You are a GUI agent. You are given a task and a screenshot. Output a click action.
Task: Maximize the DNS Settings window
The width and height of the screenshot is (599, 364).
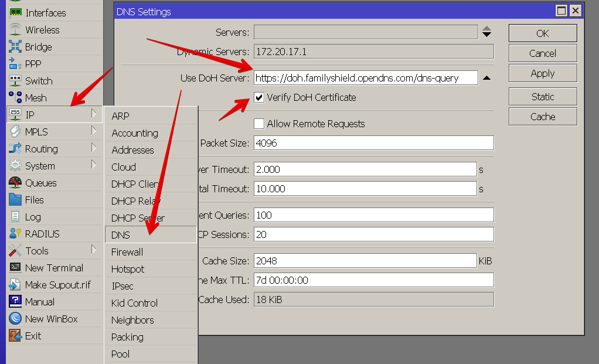pos(561,11)
